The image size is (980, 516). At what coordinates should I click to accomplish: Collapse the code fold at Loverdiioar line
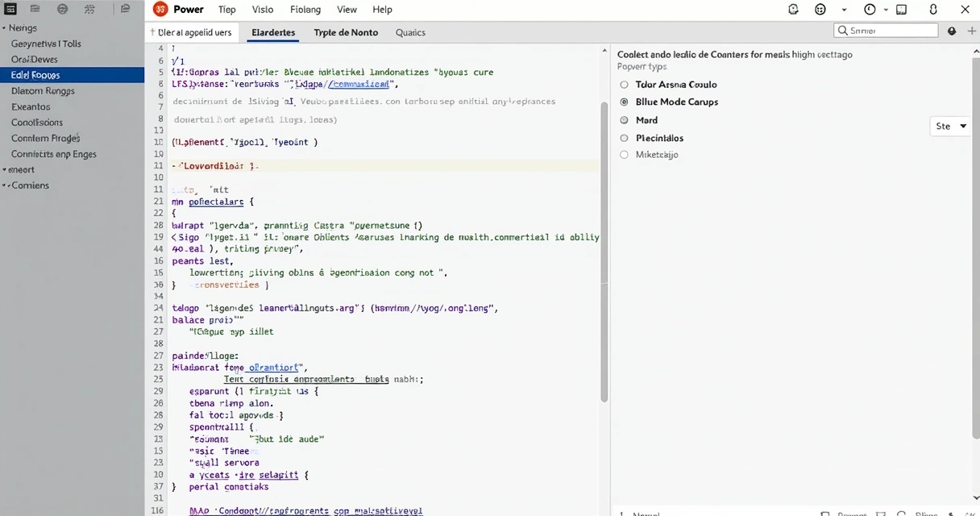[175, 166]
